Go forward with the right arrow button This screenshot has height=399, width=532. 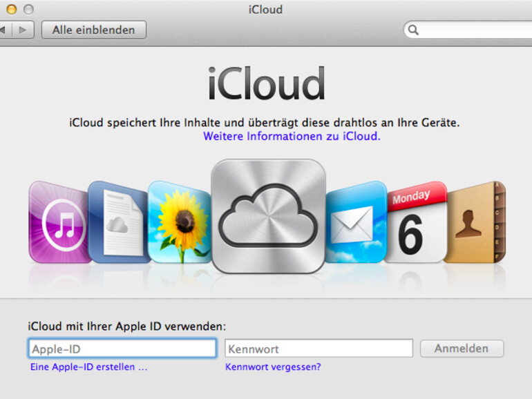[23, 30]
